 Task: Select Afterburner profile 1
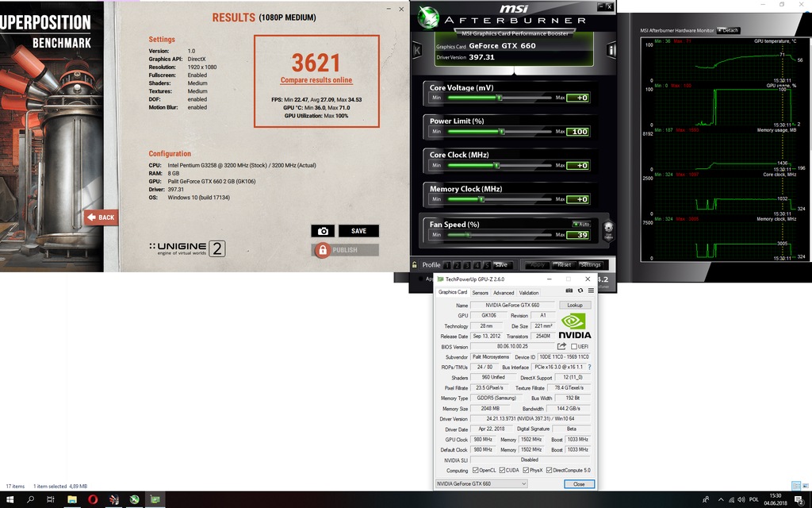point(447,265)
